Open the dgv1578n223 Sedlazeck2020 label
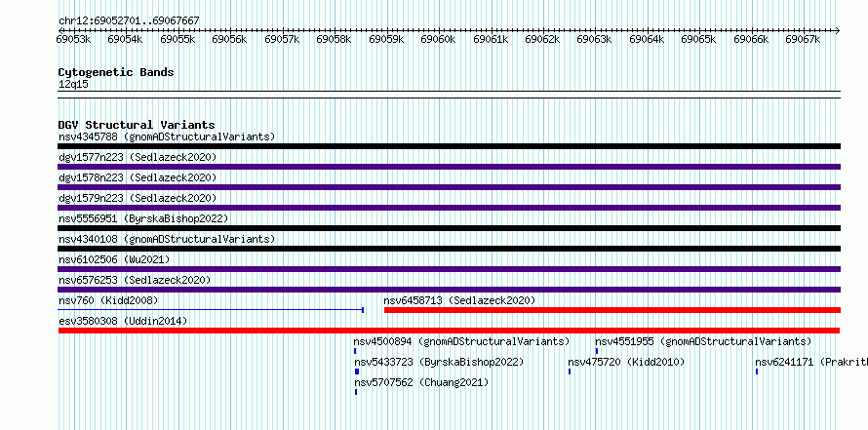This screenshot has width=868, height=430. click(138, 177)
